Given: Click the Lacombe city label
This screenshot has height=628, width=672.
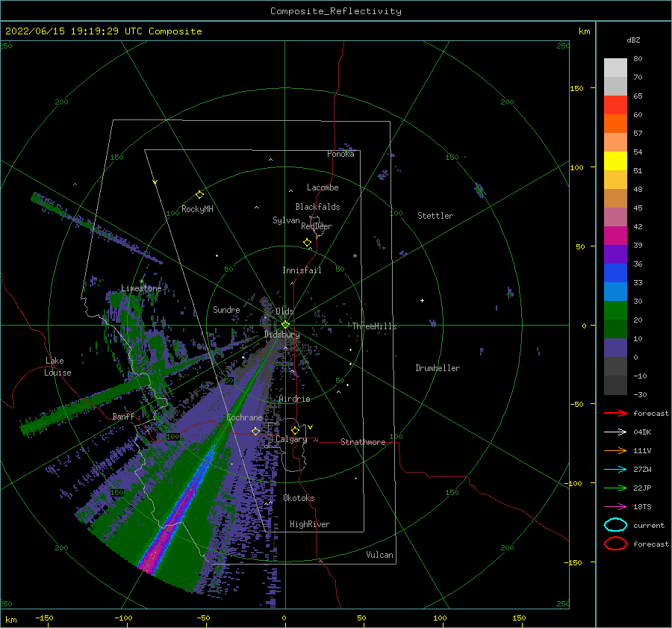Looking at the screenshot, I should 323,187.
